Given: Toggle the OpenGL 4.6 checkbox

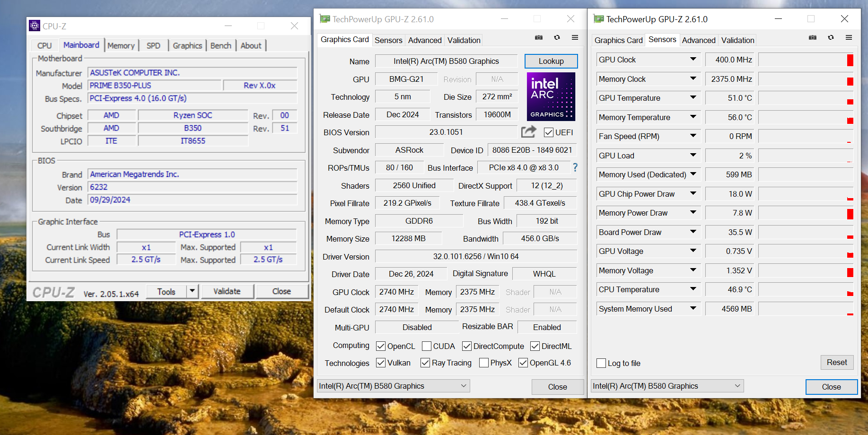Looking at the screenshot, I should pos(523,363).
